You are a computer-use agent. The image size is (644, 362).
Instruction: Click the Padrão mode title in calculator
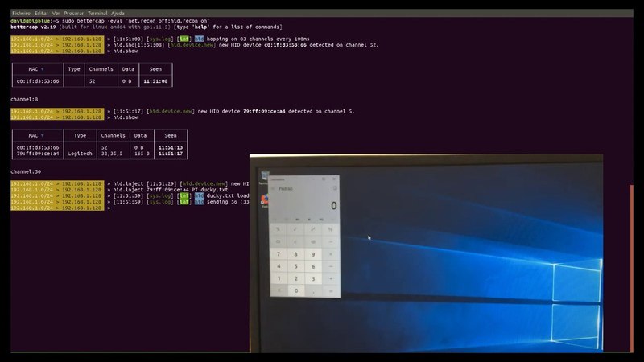point(286,188)
